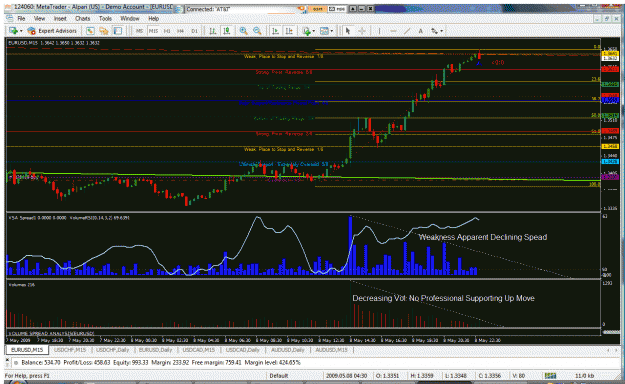Expand the Indicators dropdown arrow
Screen dimensions: 625x384
[x=314, y=31]
